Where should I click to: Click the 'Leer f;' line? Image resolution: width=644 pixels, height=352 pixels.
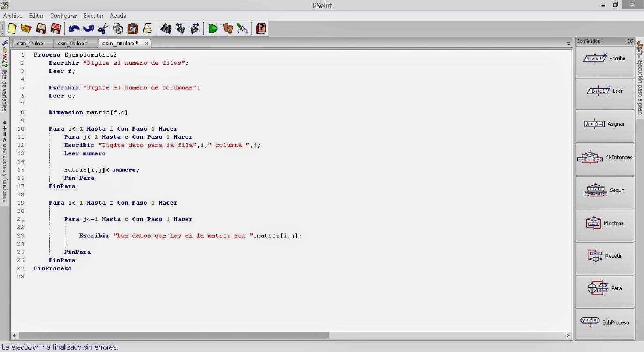click(x=62, y=71)
